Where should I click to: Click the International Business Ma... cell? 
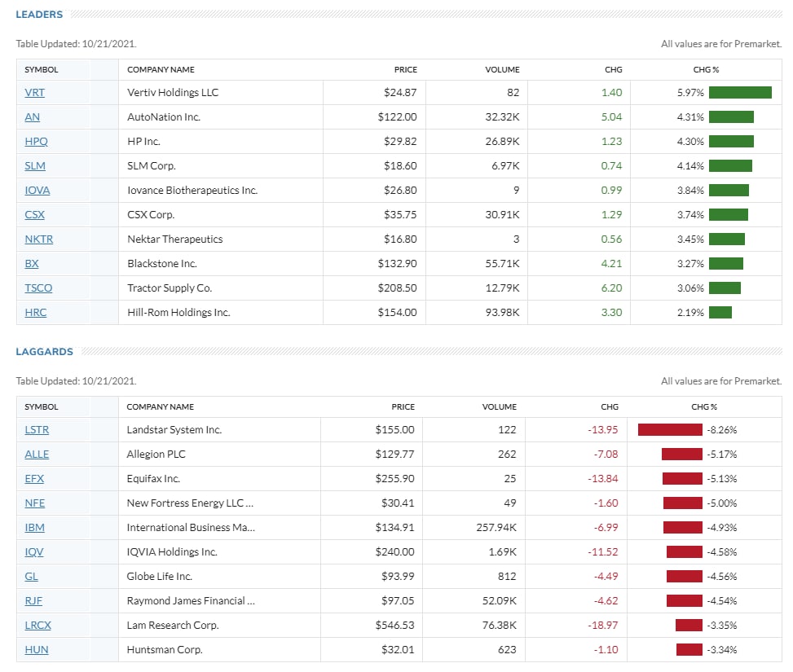click(191, 527)
